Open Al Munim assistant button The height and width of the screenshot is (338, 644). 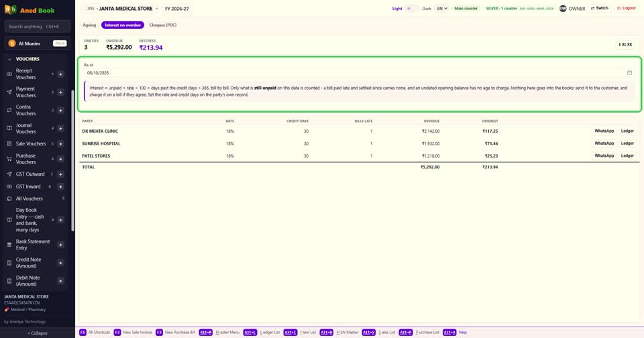click(x=38, y=43)
